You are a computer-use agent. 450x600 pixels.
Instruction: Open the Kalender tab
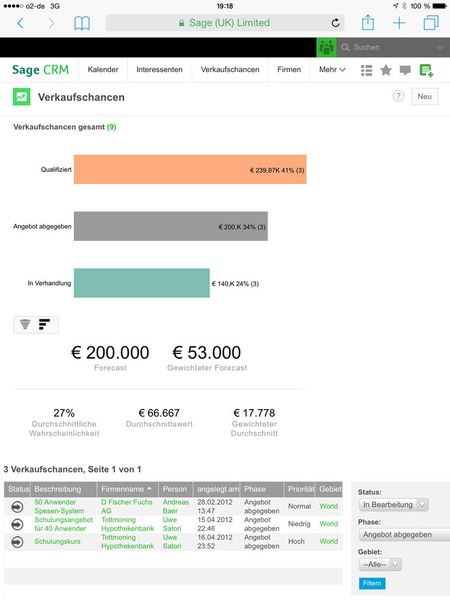coord(103,70)
